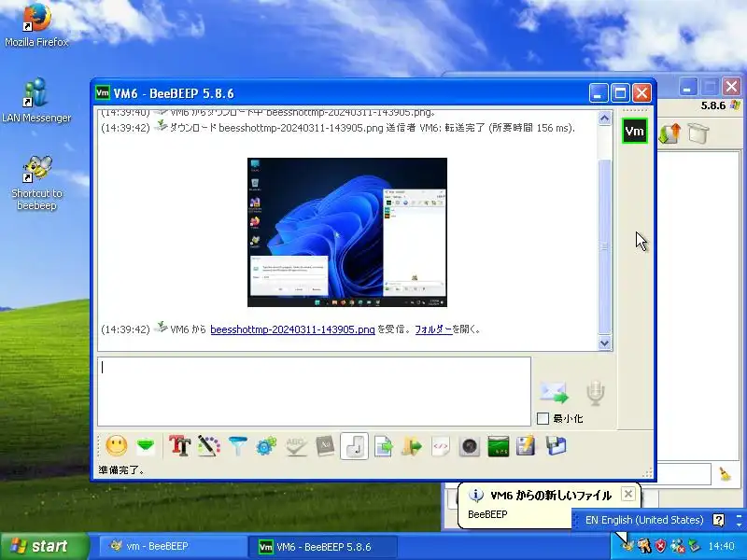
Task: Click the green-orange arrows icon in background window
Action: coord(669,134)
